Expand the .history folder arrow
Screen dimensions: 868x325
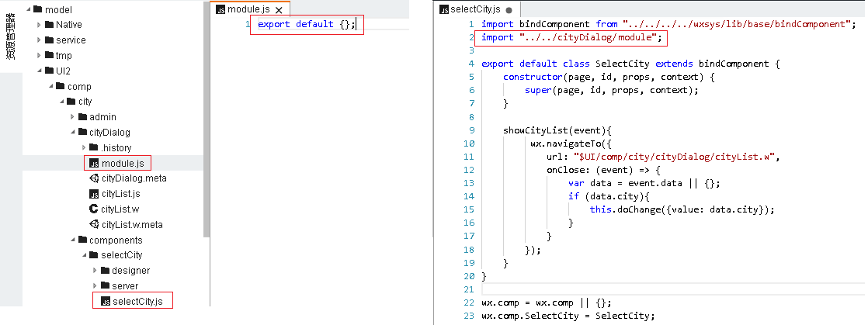[83, 148]
